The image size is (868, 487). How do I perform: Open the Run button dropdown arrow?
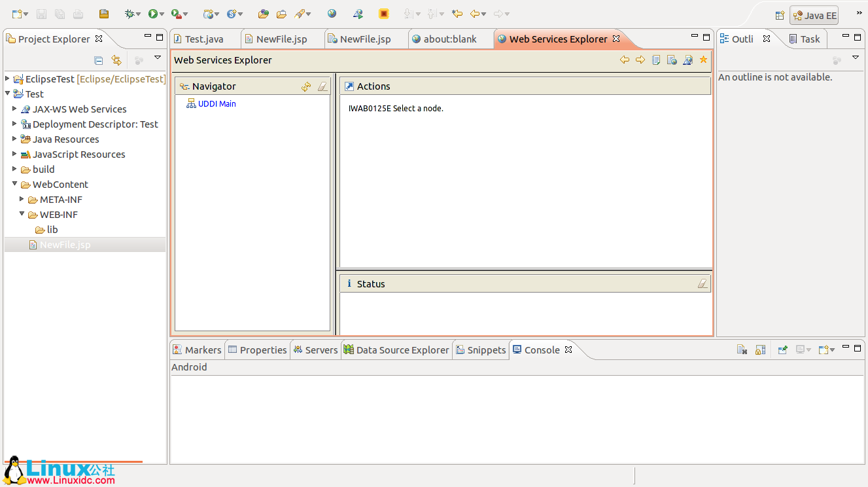(162, 14)
